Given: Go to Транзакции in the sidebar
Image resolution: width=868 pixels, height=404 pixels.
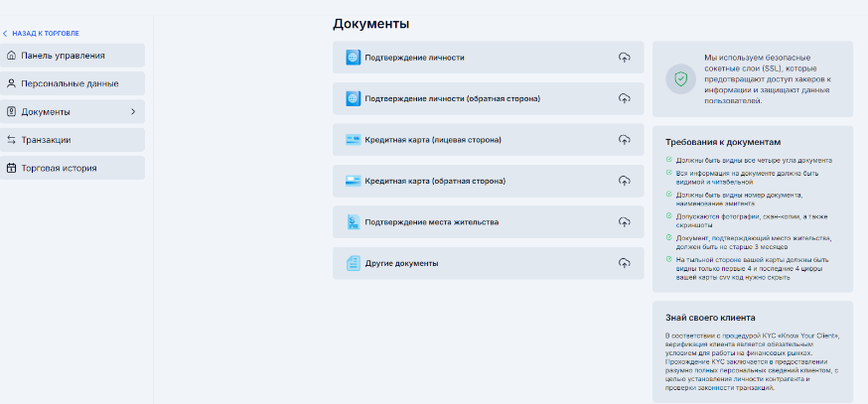Looking at the screenshot, I should click(x=72, y=140).
